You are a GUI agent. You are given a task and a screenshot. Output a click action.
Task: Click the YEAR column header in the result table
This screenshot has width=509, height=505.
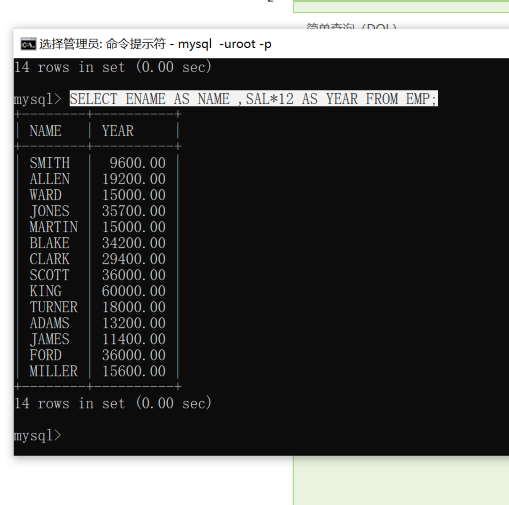point(118,131)
